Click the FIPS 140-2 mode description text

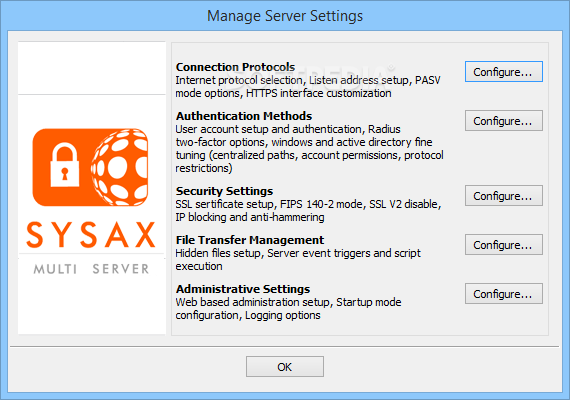click(x=322, y=204)
